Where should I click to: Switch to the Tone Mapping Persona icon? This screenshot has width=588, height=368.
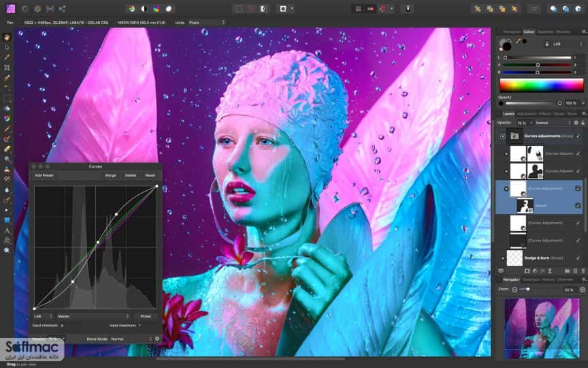coord(50,9)
